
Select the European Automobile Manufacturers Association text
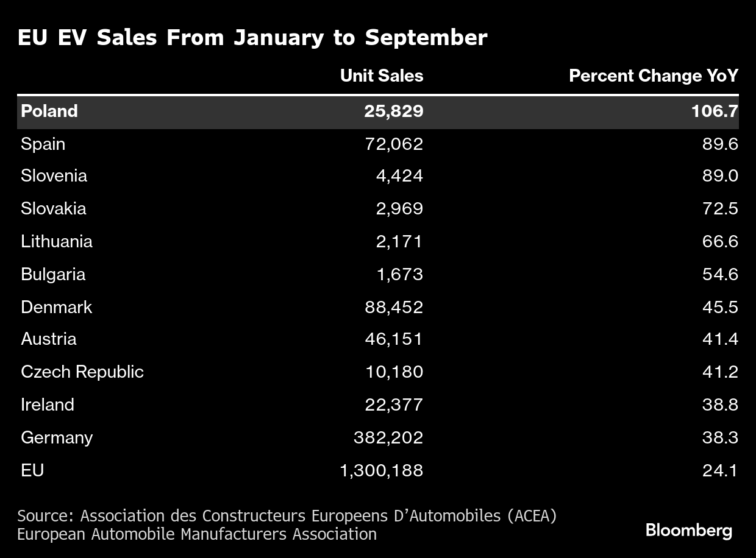click(197, 534)
